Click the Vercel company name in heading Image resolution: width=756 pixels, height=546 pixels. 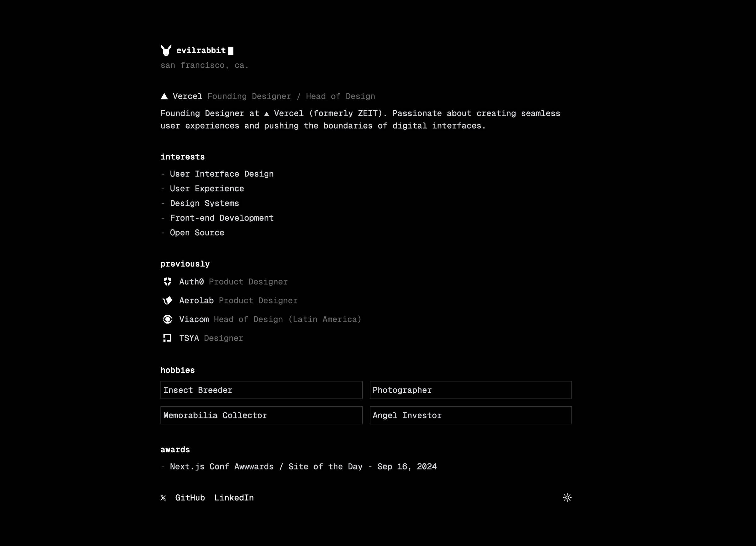pos(187,96)
